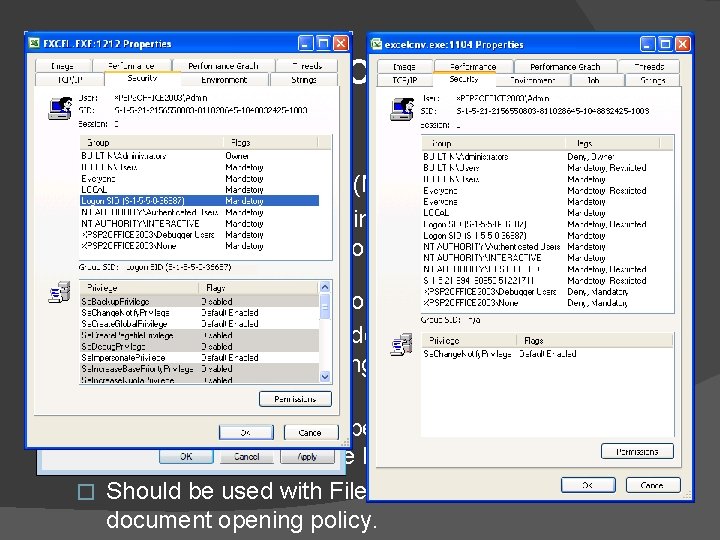Select SeImpersonatePrivilege row
The height and width of the screenshot is (540, 720).
click(199, 358)
